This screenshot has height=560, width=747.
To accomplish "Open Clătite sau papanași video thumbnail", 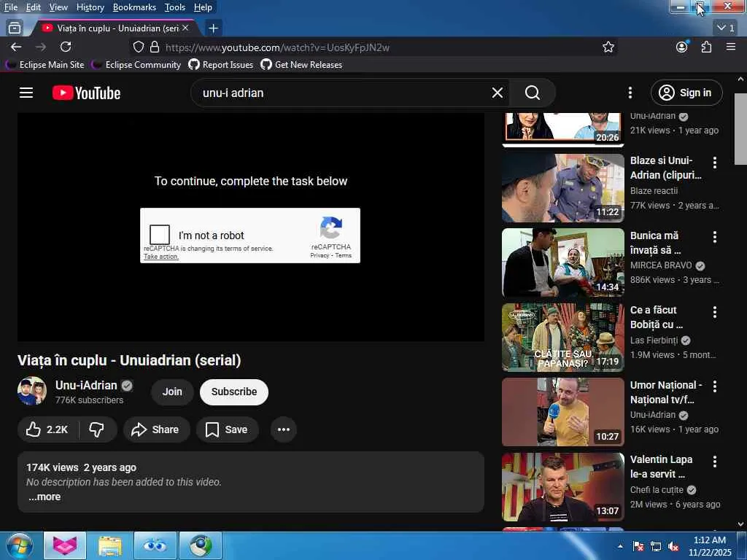I will 562,337.
